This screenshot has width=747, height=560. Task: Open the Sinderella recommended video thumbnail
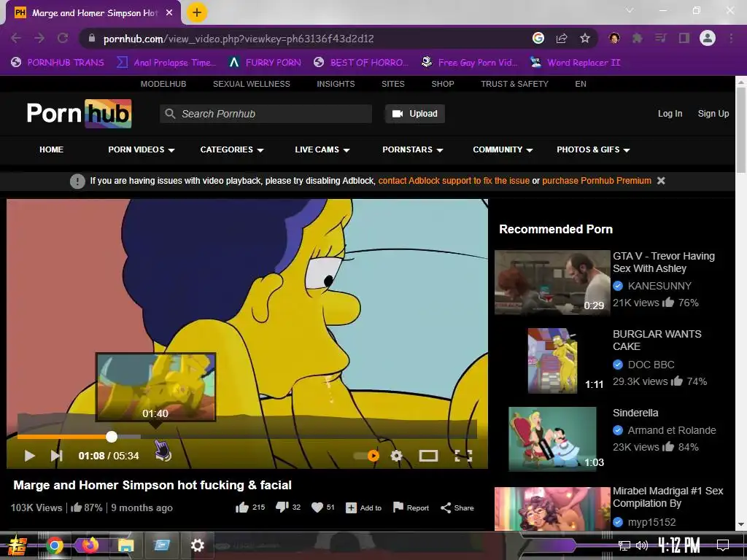pos(552,438)
